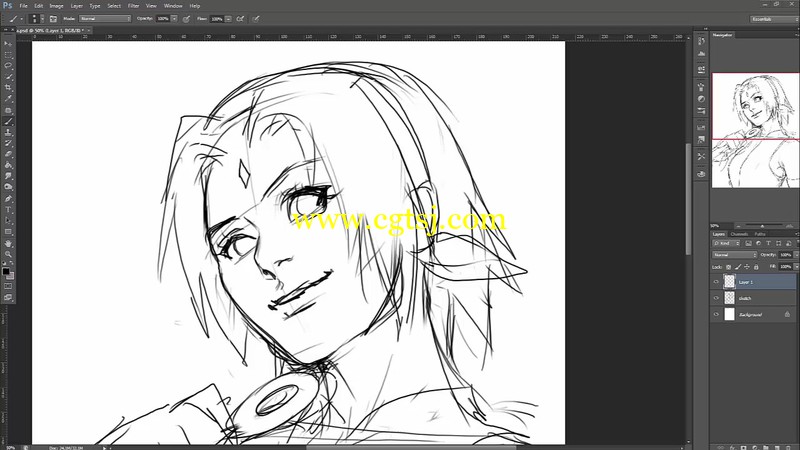Viewport: 800px width, 450px height.
Task: Open the File menu
Action: pos(23,6)
